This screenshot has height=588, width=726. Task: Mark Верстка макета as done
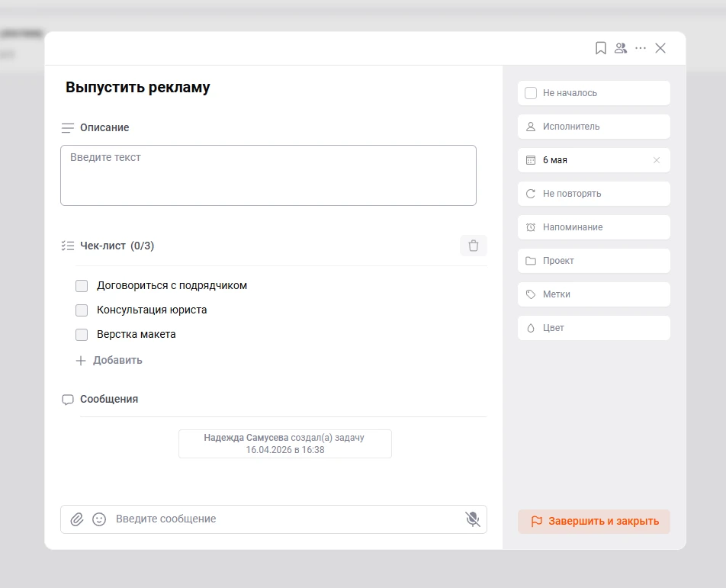(82, 335)
